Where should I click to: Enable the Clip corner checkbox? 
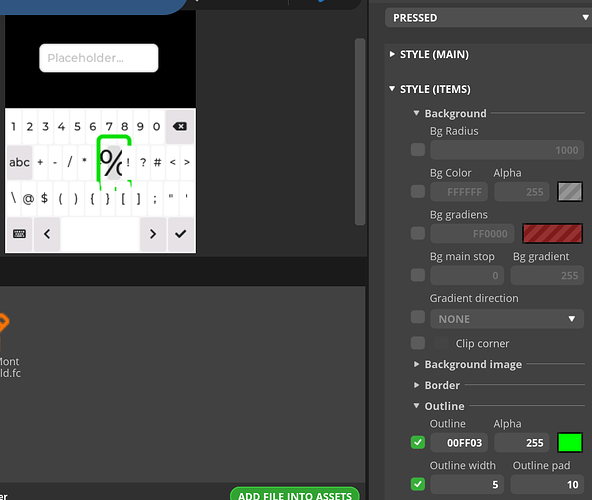click(418, 343)
